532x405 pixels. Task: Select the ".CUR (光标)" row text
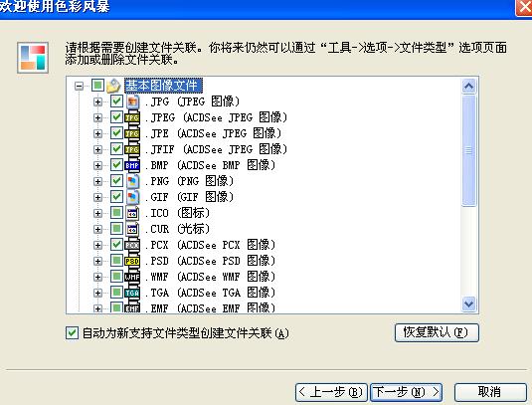(x=177, y=229)
